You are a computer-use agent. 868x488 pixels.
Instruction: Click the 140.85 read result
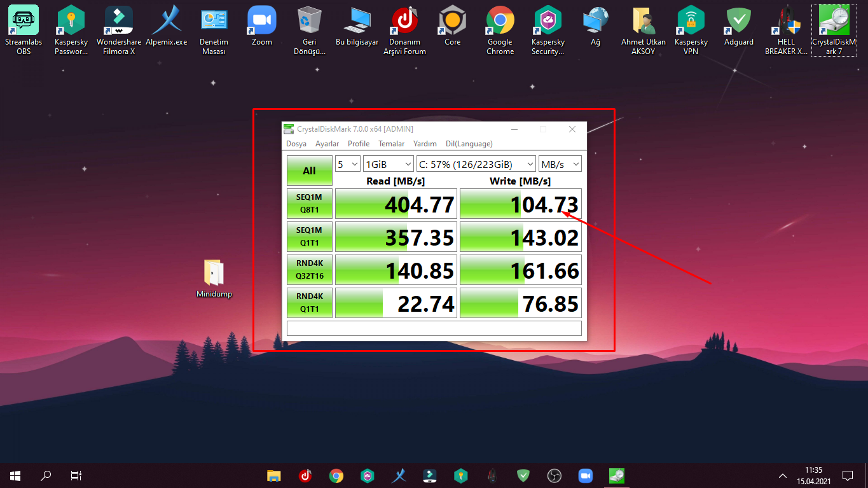[x=396, y=270]
